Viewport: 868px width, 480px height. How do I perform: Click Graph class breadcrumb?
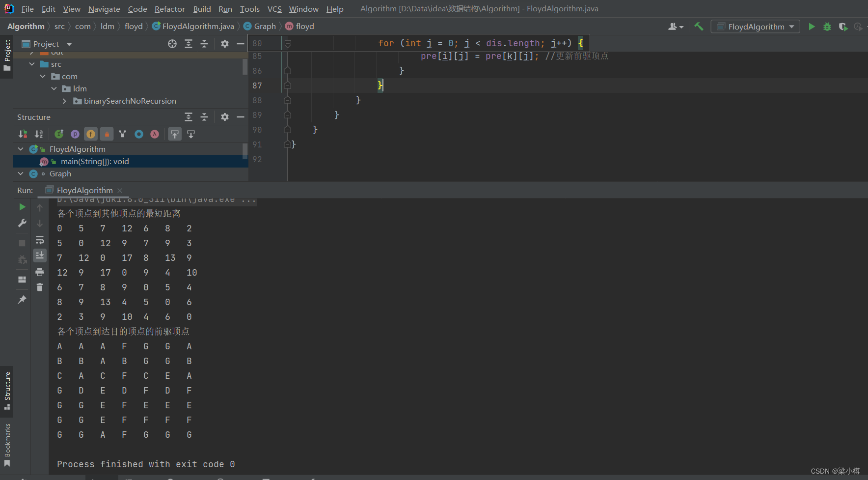[x=260, y=27]
